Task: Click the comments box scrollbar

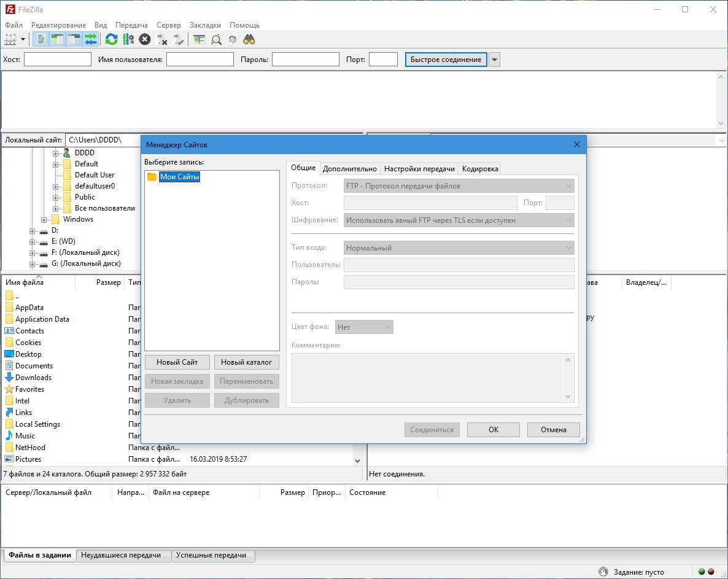Action: [x=568, y=378]
